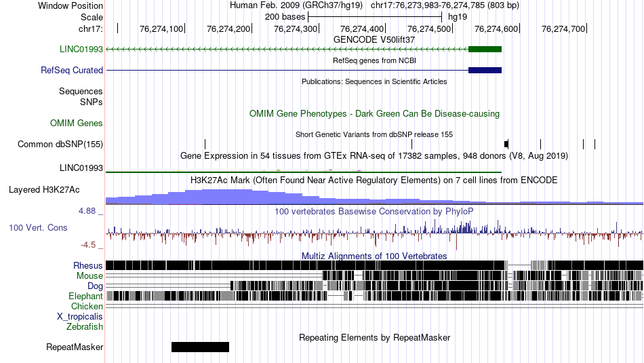Image resolution: width=644 pixels, height=363 pixels.
Task: Click the Sequences track label
Action: (81, 92)
